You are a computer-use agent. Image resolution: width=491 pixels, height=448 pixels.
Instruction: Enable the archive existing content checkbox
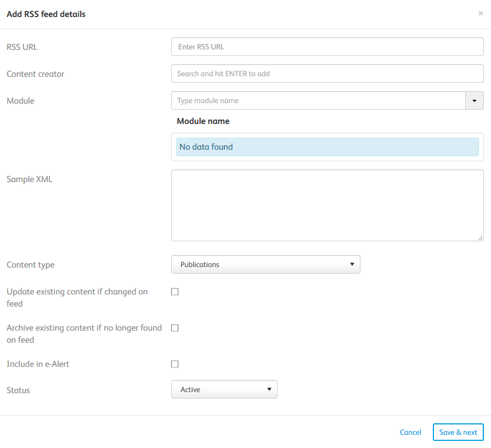(x=175, y=328)
